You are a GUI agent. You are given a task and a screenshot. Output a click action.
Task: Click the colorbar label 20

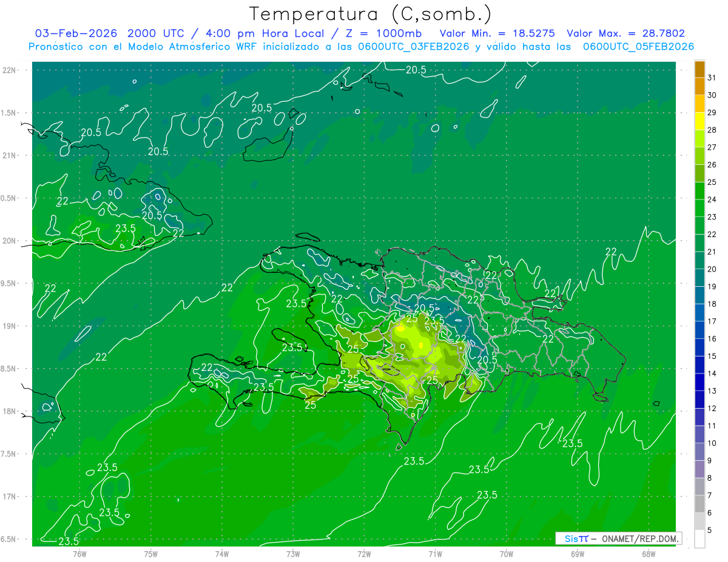(712, 269)
